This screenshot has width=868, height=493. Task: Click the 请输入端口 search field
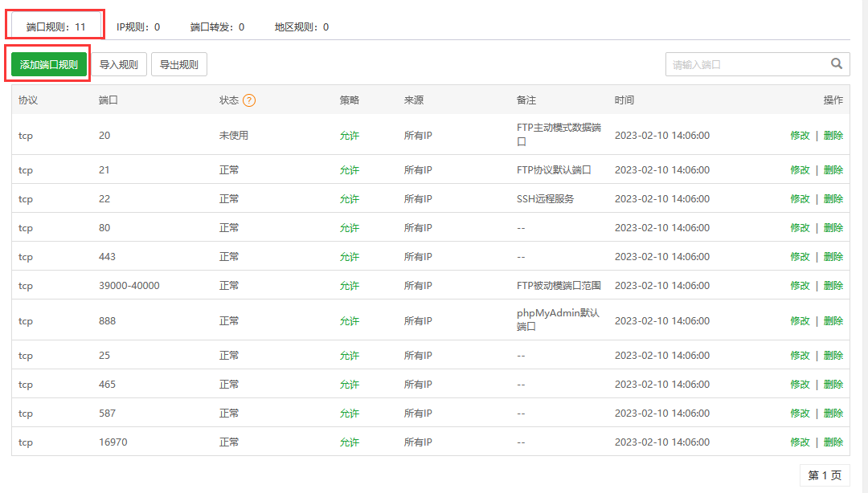(x=739, y=63)
